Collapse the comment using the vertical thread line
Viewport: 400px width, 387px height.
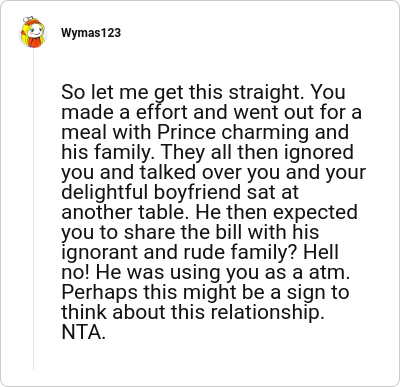[33, 210]
